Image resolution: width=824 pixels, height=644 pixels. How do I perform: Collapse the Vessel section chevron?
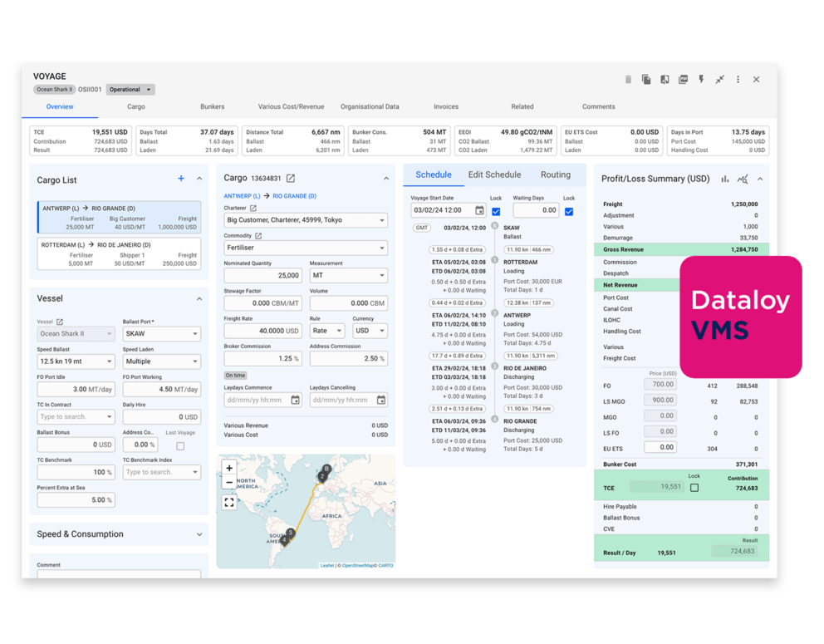[199, 298]
